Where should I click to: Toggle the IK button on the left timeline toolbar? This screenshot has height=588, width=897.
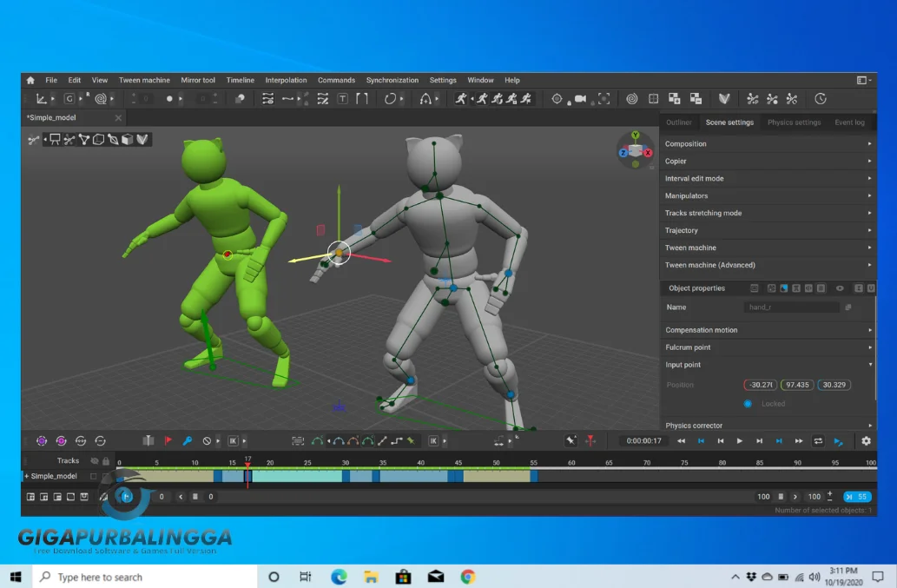[x=233, y=441]
